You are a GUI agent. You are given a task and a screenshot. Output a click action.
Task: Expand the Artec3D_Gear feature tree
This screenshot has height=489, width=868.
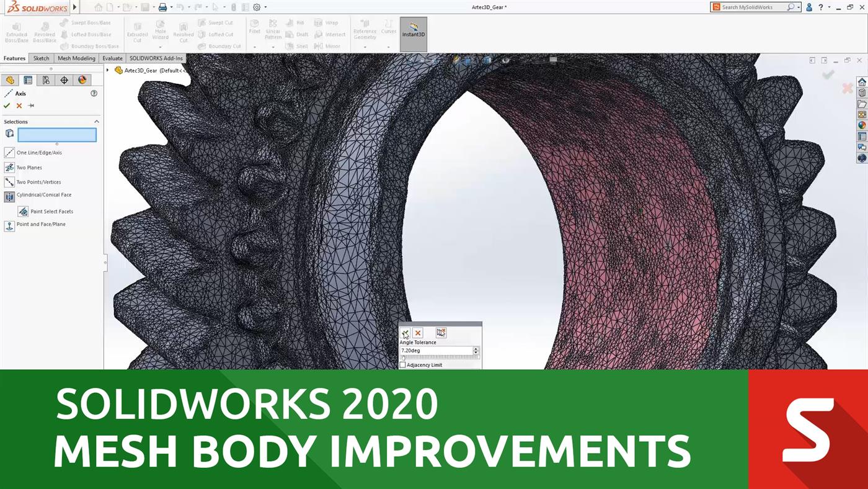tap(107, 70)
